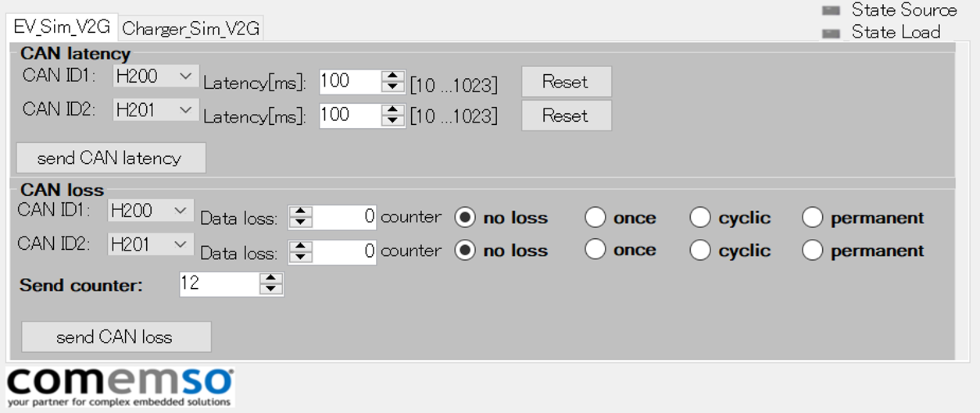Click the comemso logo
The height and width of the screenshot is (413, 980).
coord(120,386)
